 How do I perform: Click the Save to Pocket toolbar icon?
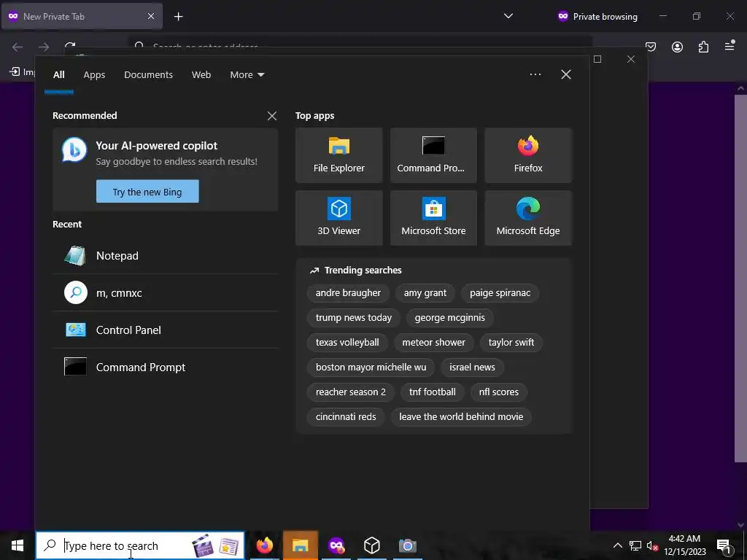click(x=651, y=47)
